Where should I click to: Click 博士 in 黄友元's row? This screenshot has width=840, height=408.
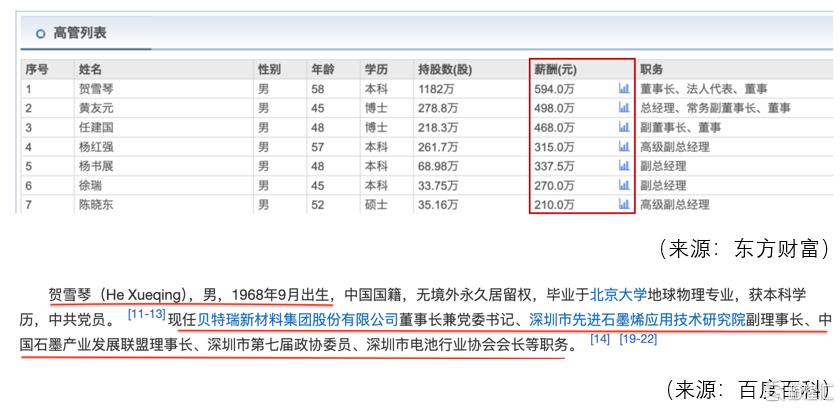pos(376,108)
